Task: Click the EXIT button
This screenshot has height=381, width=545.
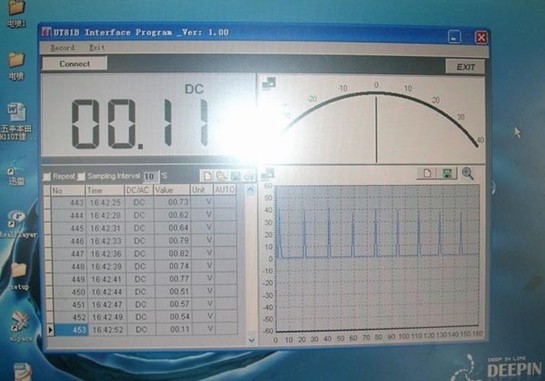Action: coord(465,67)
